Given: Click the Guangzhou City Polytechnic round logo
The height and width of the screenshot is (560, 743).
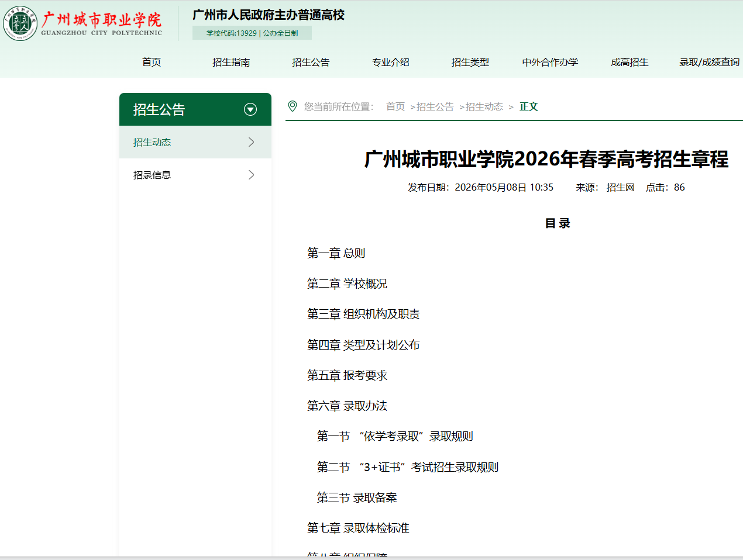Looking at the screenshot, I should (x=20, y=23).
